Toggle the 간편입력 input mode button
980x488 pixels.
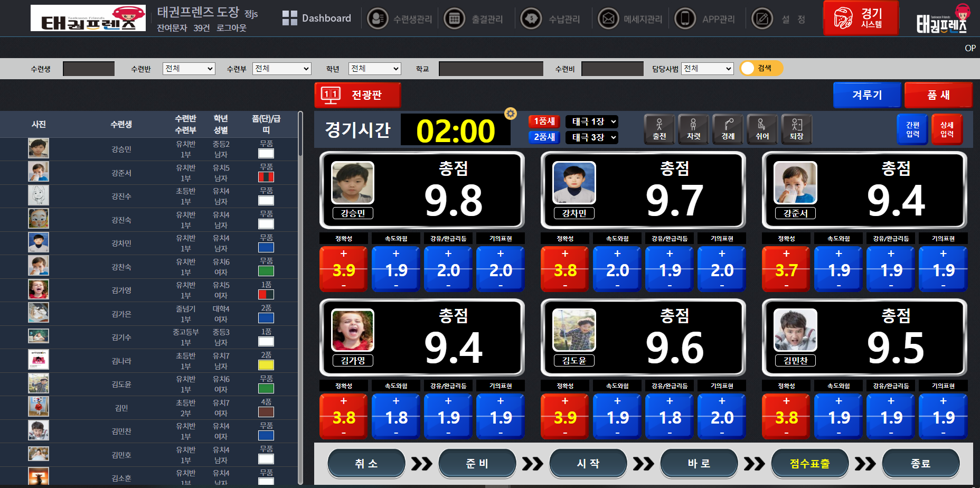pos(912,129)
